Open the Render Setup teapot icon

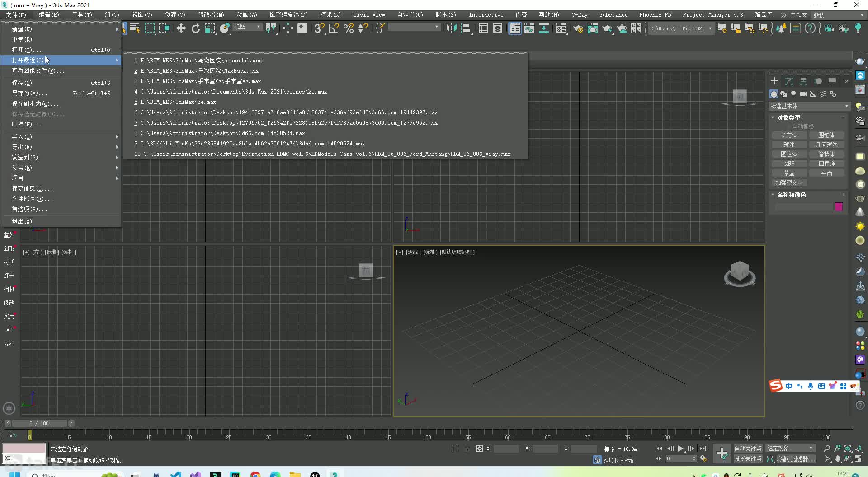pyautogui.click(x=578, y=28)
